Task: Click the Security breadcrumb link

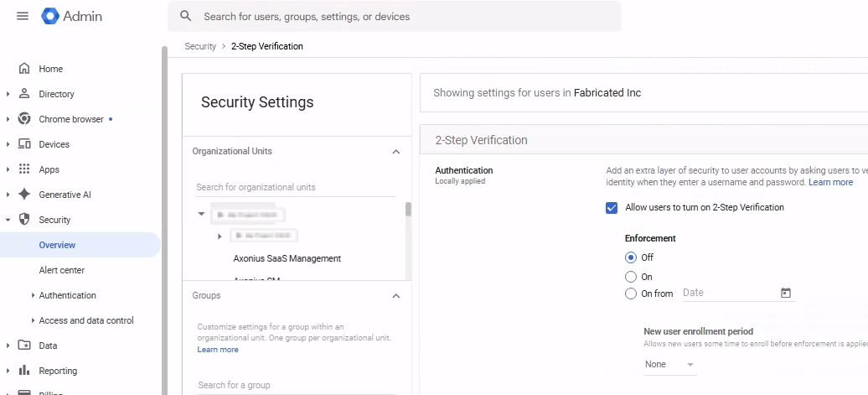Action: [x=200, y=46]
